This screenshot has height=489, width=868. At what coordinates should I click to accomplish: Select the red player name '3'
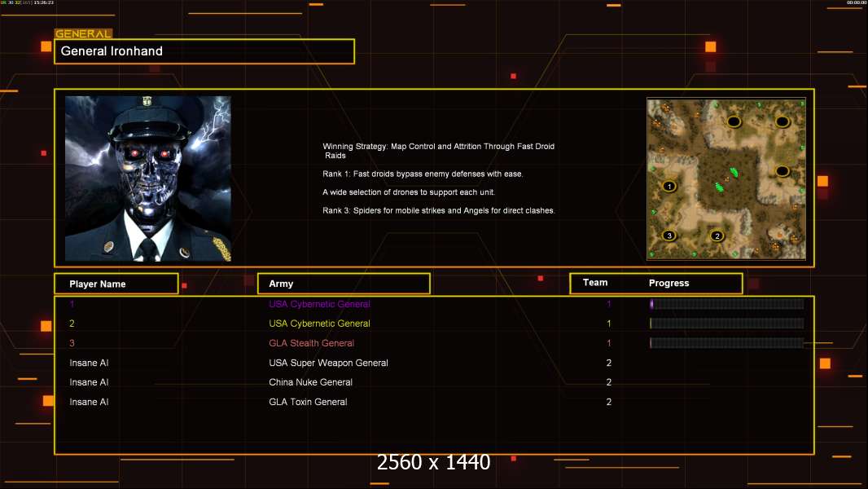click(72, 343)
